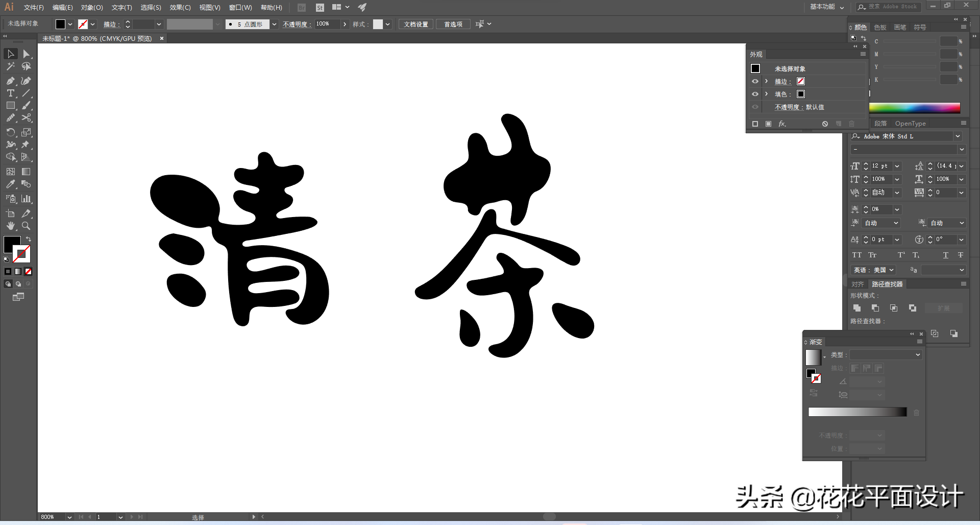Select the Curvature tool

click(27, 81)
